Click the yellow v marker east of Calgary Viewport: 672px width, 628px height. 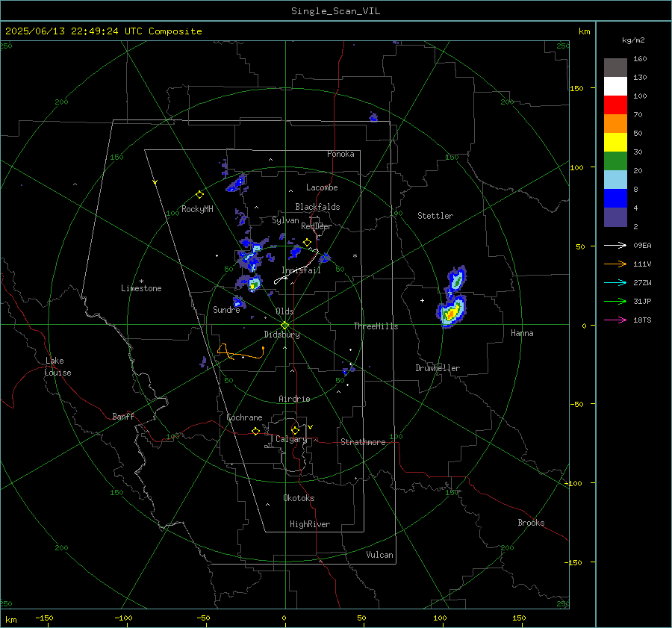(x=311, y=427)
